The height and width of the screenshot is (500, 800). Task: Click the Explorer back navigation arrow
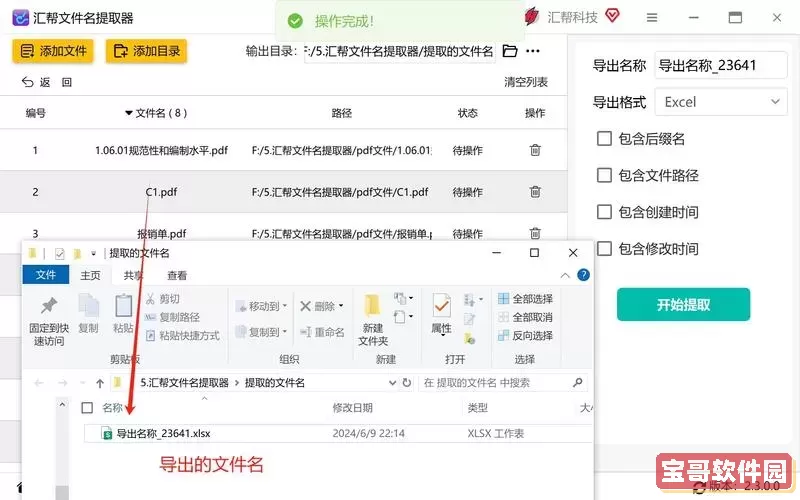point(39,383)
